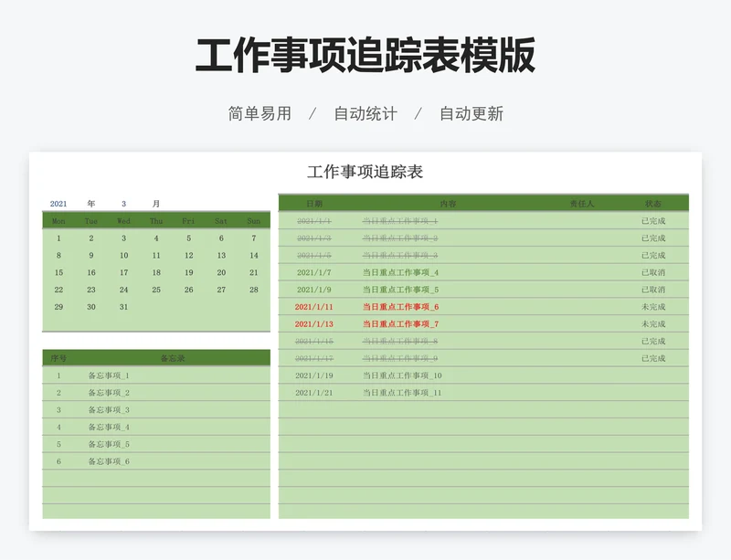This screenshot has width=731, height=560.
Task: Click task 当日重点工作事项_11
Action: point(402,393)
